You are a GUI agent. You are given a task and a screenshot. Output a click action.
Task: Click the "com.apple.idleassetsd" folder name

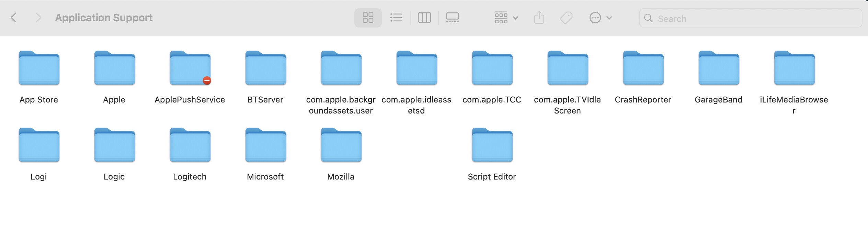(416, 105)
